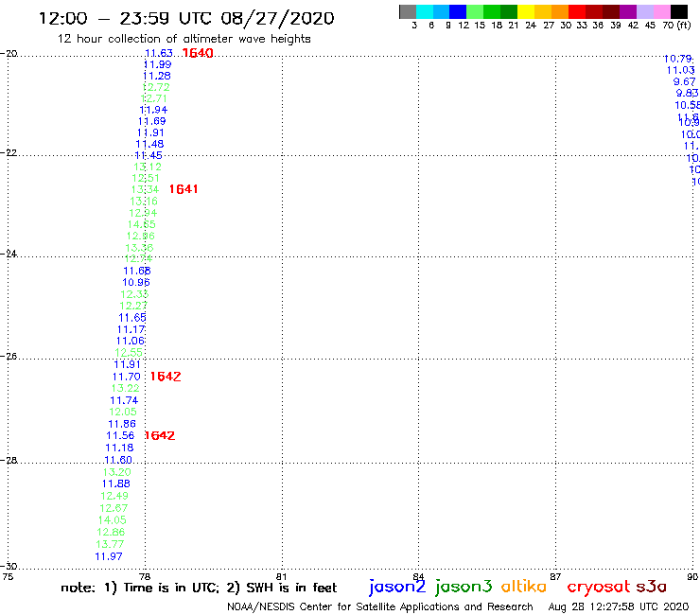Click the light green swatch in the color bar
Image resolution: width=700 pixels, height=615 pixels.
(x=475, y=11)
